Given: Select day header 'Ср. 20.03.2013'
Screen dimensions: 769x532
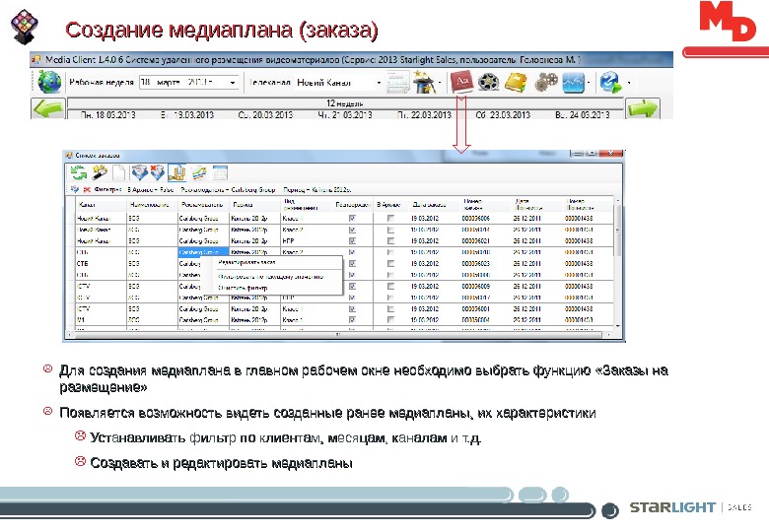Looking at the screenshot, I should pos(265,114).
